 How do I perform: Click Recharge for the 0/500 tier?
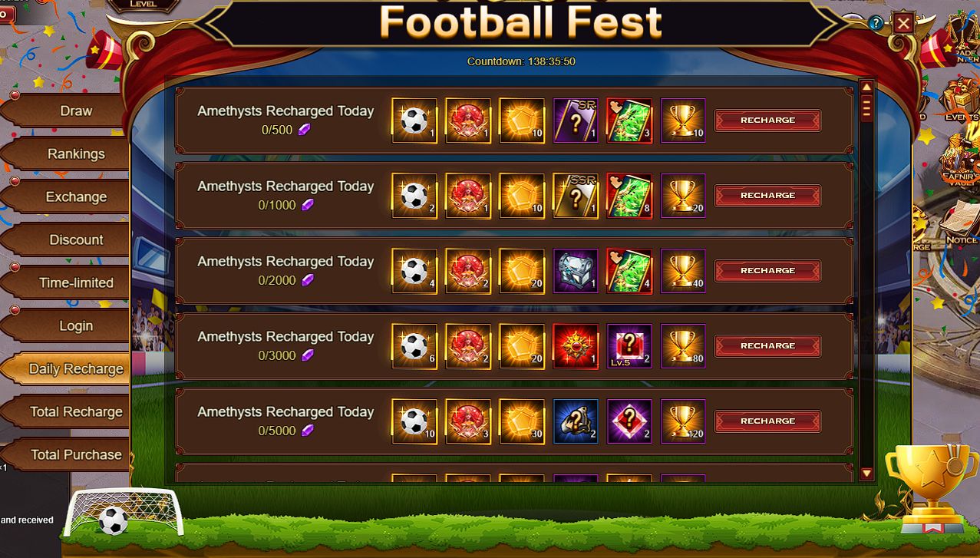pos(767,121)
